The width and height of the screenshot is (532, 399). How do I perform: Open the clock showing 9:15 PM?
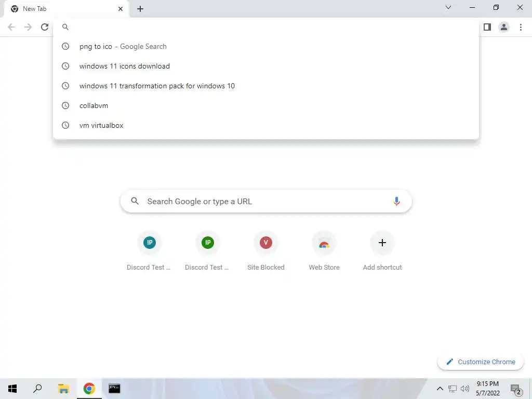[x=487, y=389]
